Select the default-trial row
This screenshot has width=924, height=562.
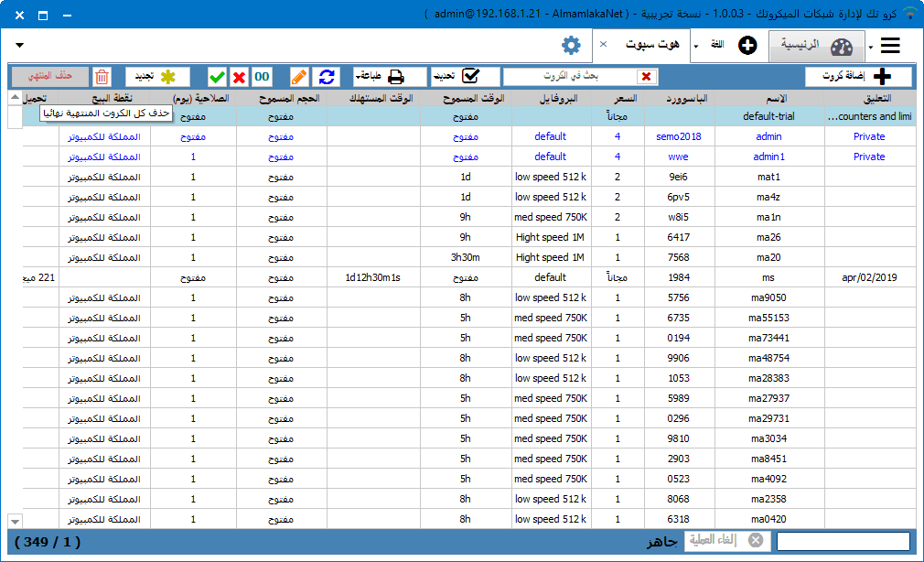tap(468, 116)
